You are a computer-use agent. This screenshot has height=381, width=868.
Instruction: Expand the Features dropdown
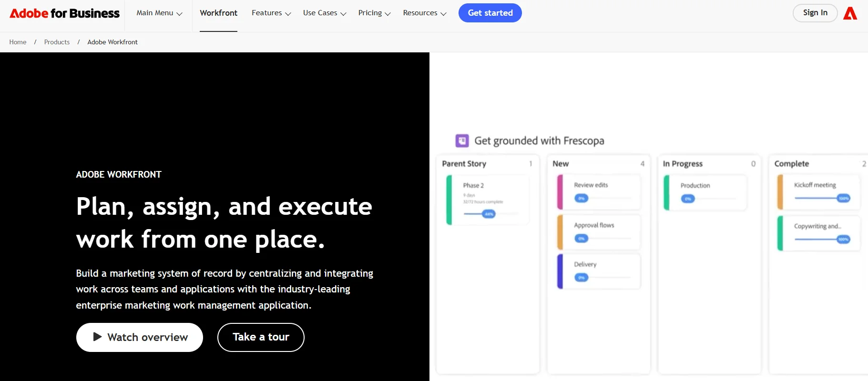[x=270, y=13]
